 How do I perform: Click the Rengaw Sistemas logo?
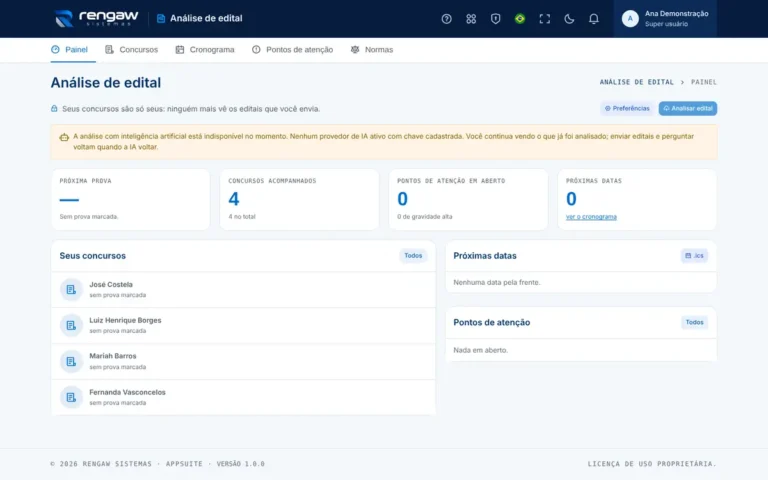(x=96, y=19)
